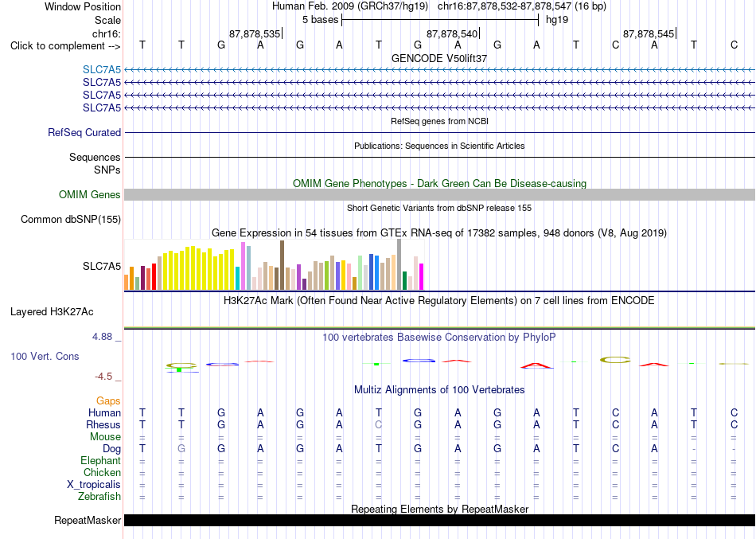Open the GENCODE V50lift37 track title
Image resolution: width=756 pixels, height=539 pixels.
pyautogui.click(x=439, y=58)
